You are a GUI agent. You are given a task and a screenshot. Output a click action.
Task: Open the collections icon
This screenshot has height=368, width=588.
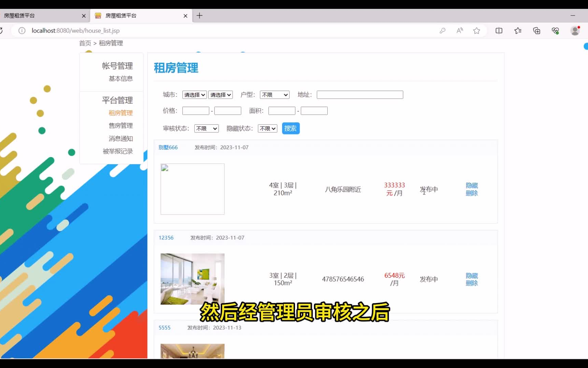point(537,31)
